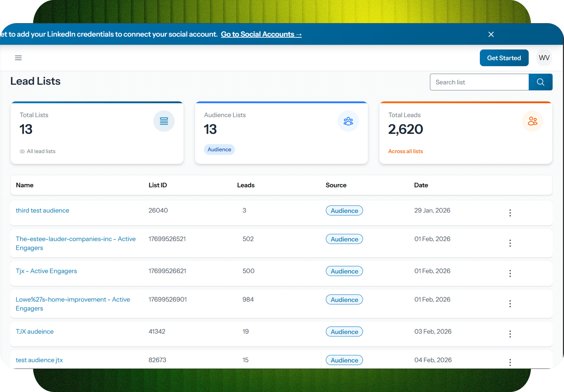Click the magnifier search button
The width and height of the screenshot is (564, 392).
pos(540,82)
